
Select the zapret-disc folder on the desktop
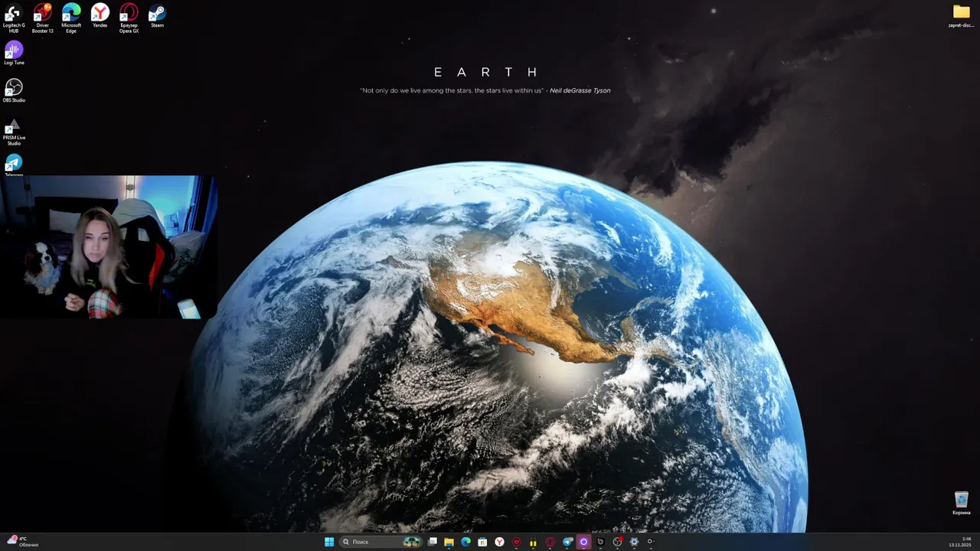[x=961, y=15]
